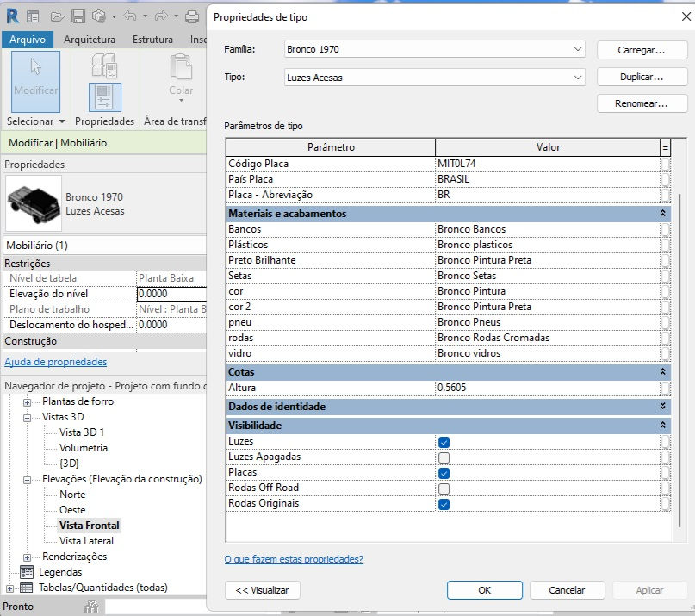
Task: Click the Renomear... button
Action: pos(642,103)
